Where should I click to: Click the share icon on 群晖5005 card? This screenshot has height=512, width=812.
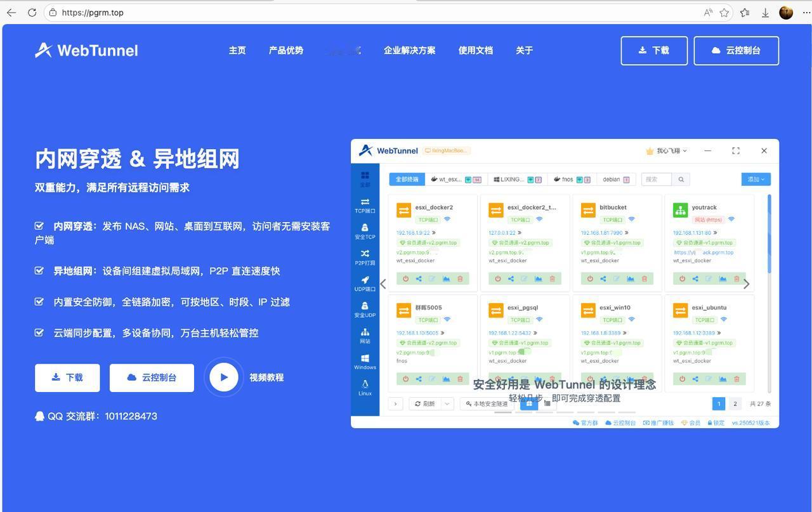tap(419, 379)
